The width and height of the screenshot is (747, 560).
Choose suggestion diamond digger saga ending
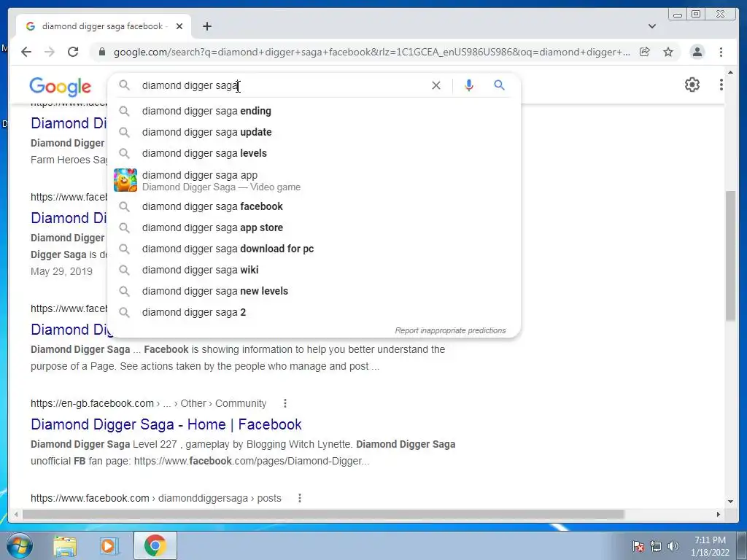(x=314, y=111)
